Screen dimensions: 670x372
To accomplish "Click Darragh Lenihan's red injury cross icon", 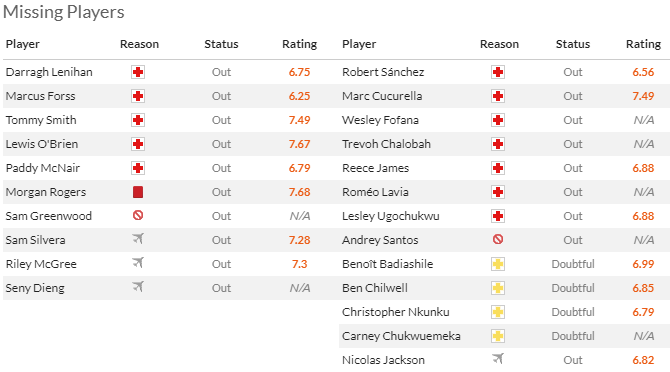I will click(138, 72).
